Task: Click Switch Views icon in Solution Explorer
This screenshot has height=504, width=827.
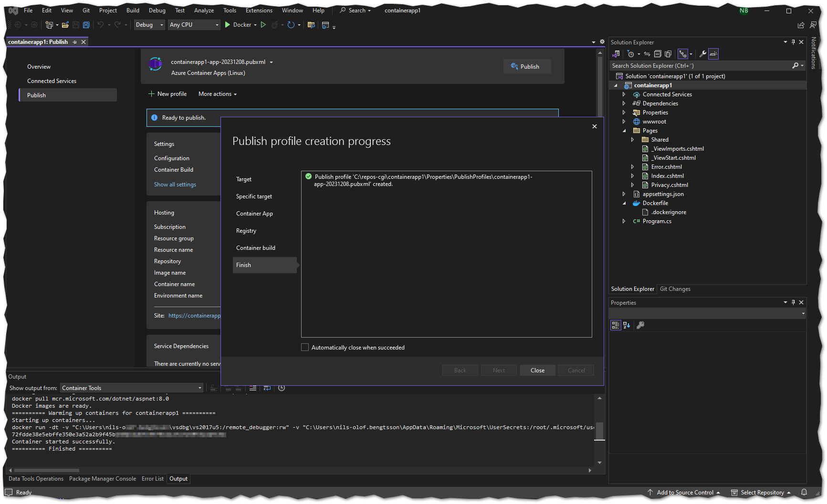Action: 617,54
